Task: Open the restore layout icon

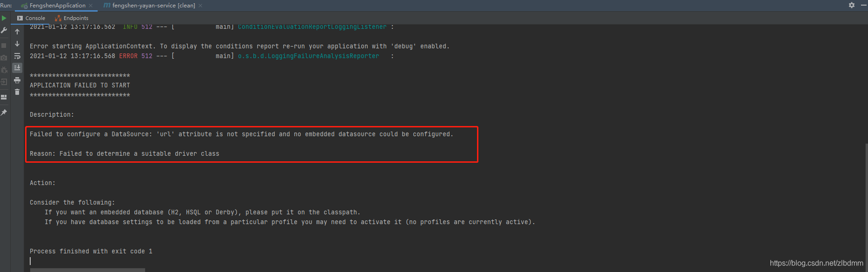Action: (4, 97)
